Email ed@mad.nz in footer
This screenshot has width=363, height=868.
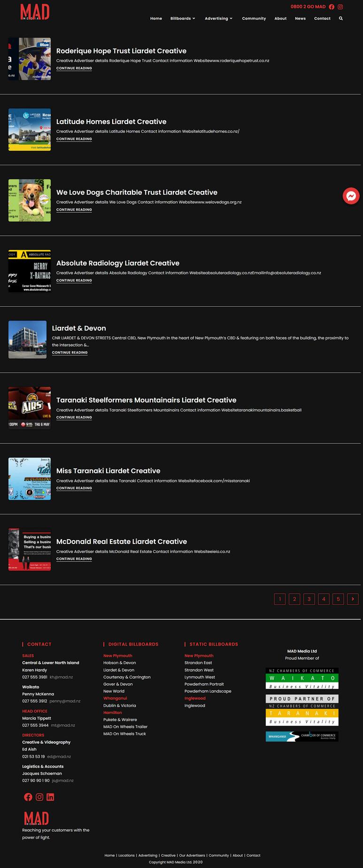coord(59,757)
